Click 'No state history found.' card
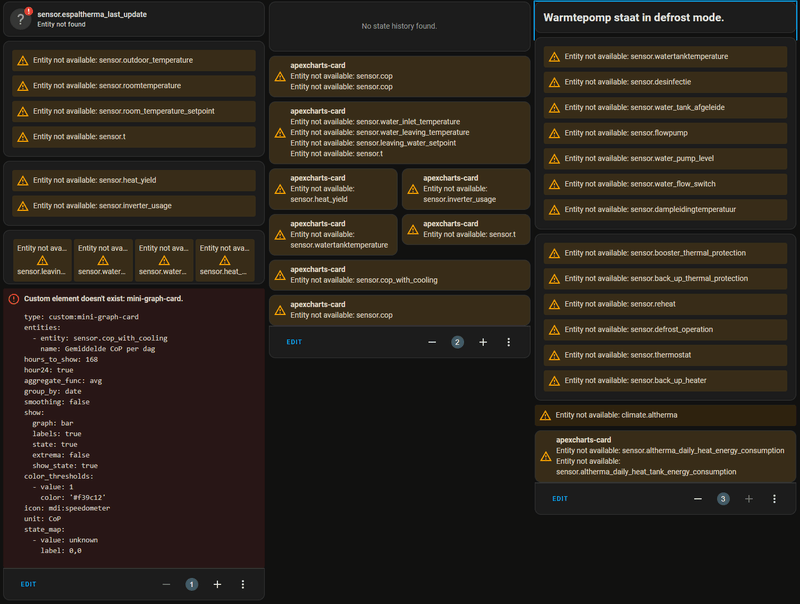 399,26
